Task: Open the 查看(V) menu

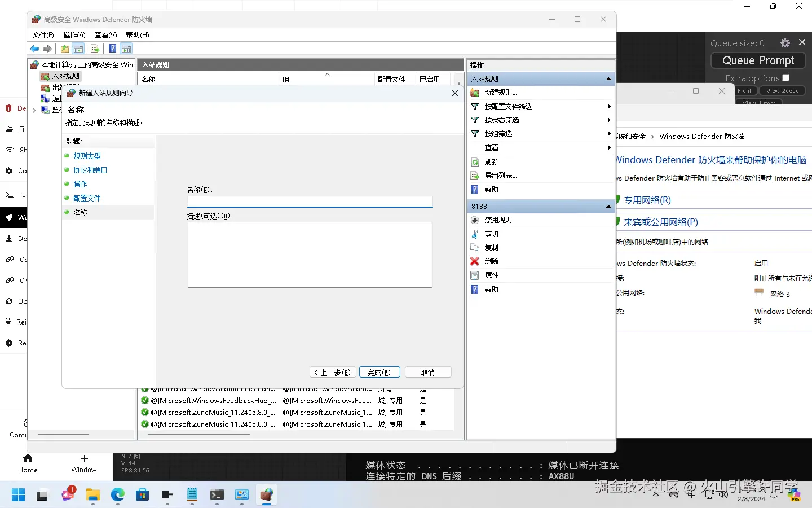Action: (x=105, y=35)
